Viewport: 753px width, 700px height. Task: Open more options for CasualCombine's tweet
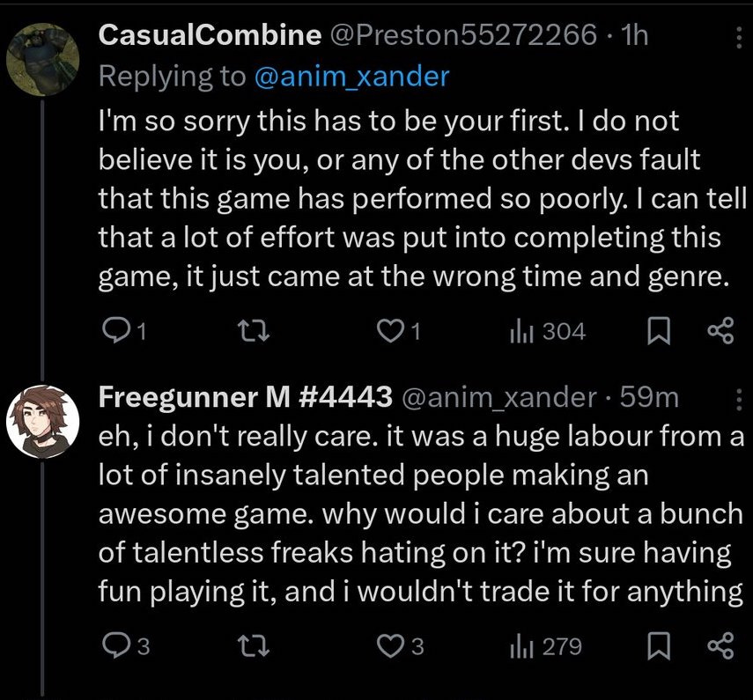point(738,36)
